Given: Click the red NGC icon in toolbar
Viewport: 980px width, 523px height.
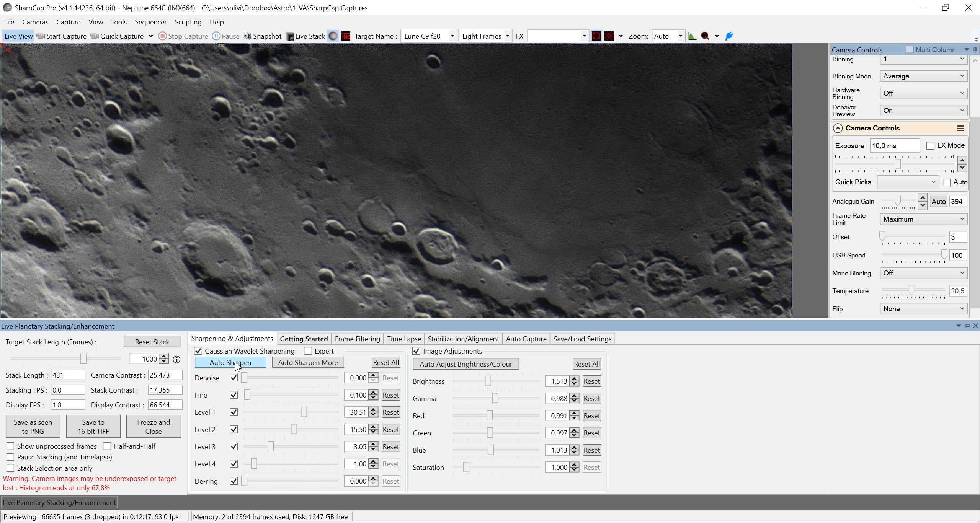Looking at the screenshot, I should pyautogui.click(x=346, y=36).
